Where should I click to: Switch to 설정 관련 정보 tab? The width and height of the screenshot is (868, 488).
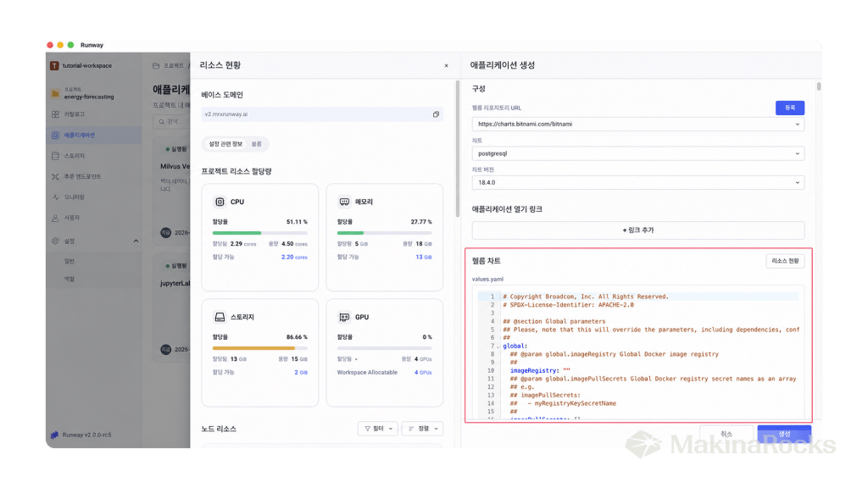pos(225,144)
